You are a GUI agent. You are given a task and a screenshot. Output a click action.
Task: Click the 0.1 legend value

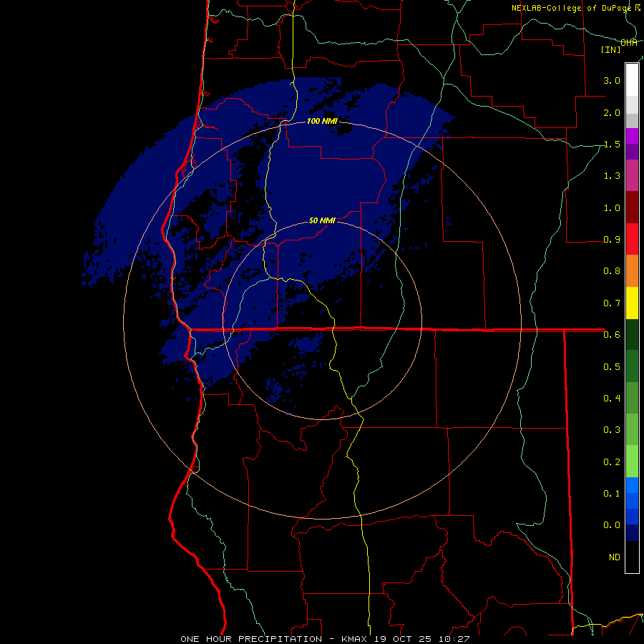[612, 493]
